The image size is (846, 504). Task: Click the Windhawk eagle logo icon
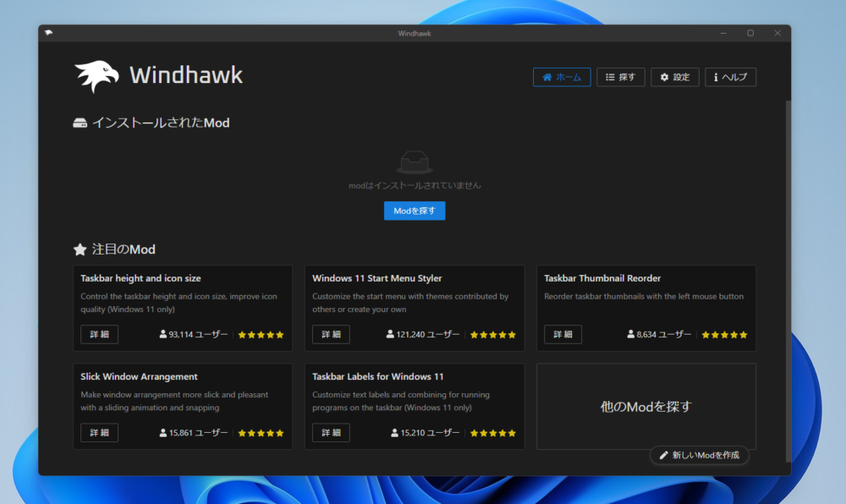pyautogui.click(x=96, y=75)
